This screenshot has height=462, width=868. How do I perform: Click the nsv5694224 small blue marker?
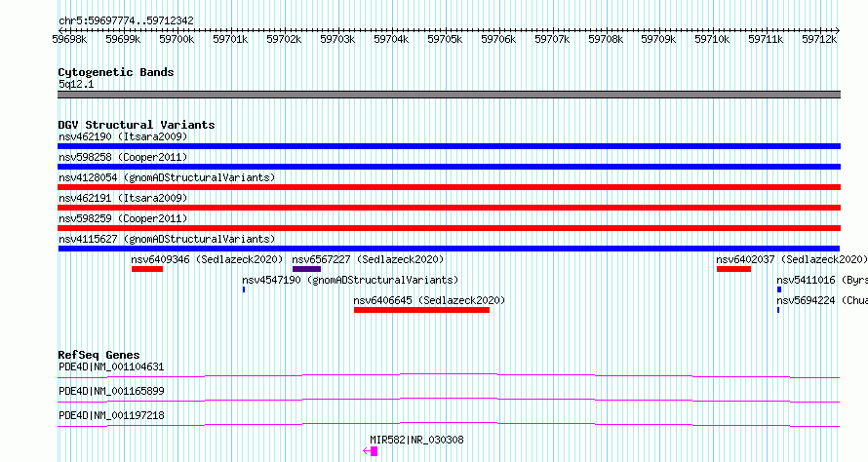778,310
